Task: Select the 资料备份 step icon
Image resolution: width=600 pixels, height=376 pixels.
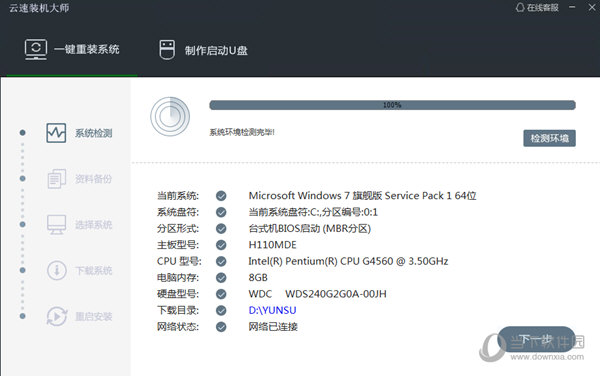Action: (x=57, y=179)
